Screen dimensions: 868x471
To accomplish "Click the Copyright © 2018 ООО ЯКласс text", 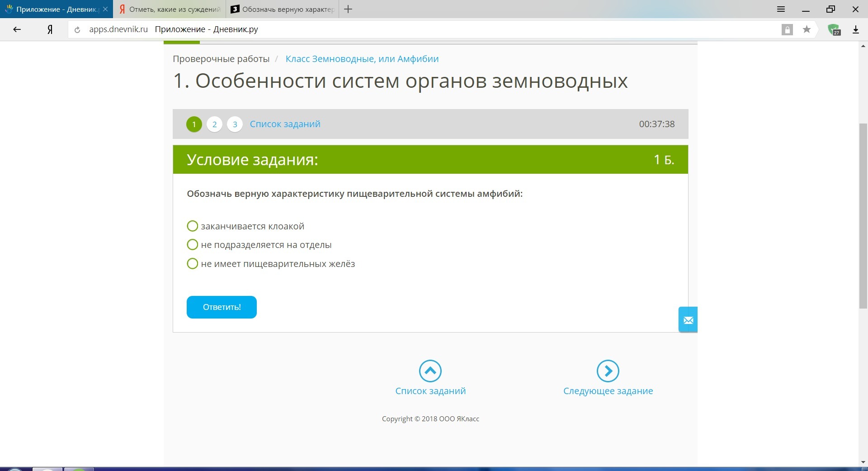I will (430, 419).
